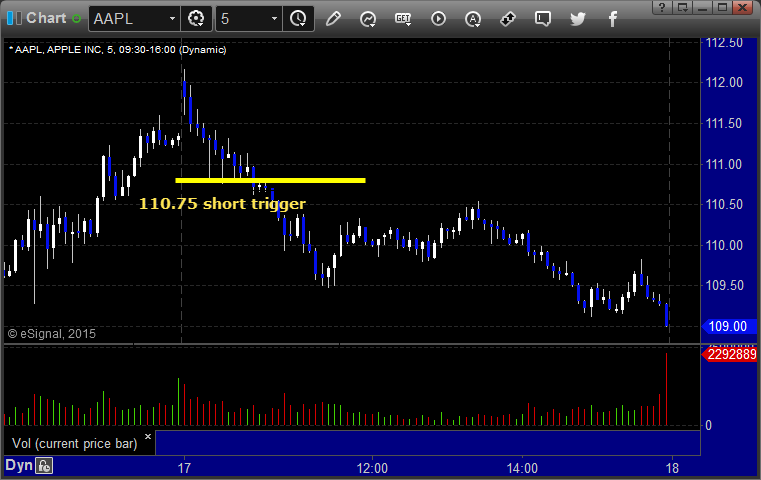Click the Chart window title label
The width and height of the screenshot is (761, 480).
click(46, 18)
